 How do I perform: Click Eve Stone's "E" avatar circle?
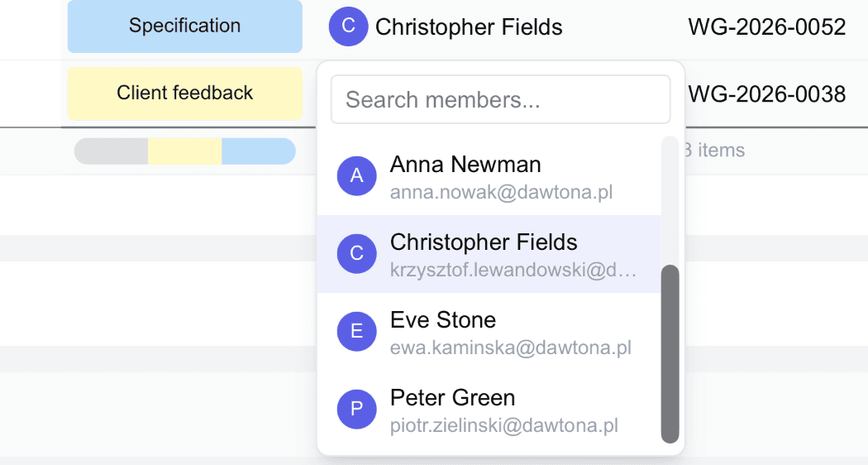357,331
